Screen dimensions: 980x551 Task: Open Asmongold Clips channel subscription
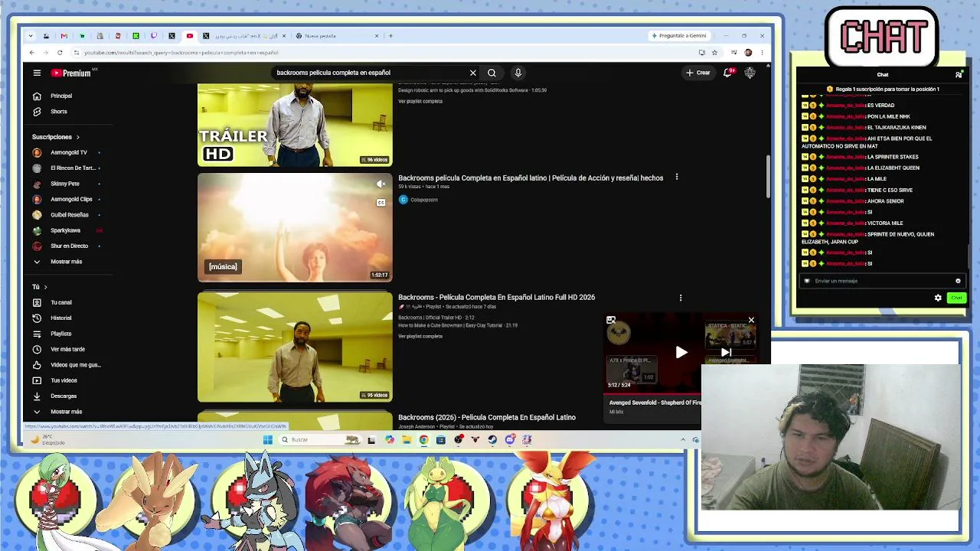coord(65,199)
